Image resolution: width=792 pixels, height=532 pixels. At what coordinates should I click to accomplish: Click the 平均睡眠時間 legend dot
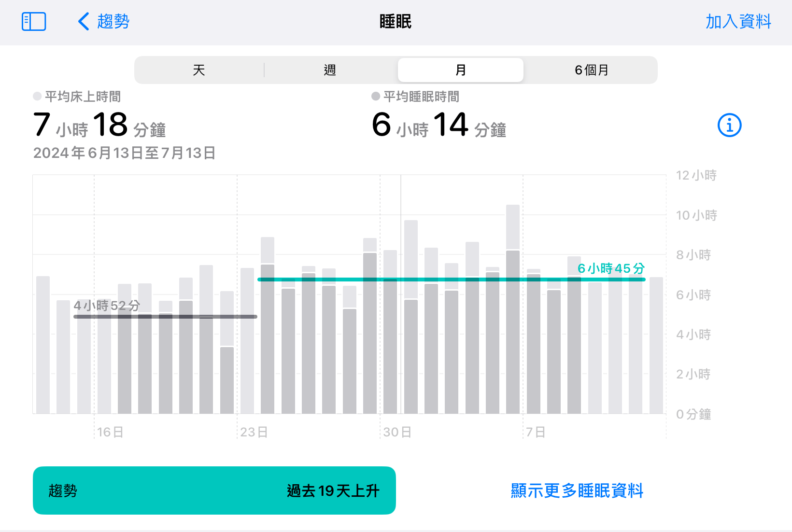pyautogui.click(x=376, y=97)
